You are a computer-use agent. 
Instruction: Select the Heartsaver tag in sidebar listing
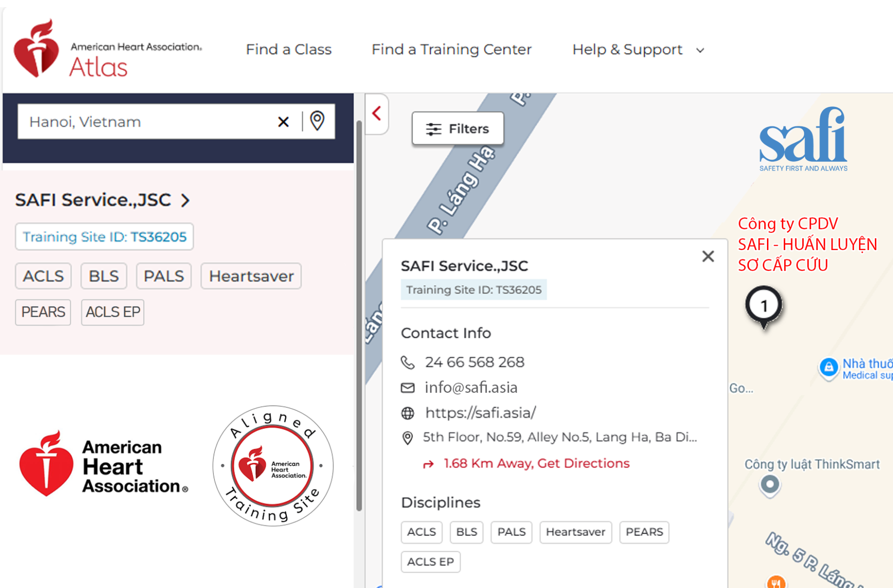click(251, 276)
